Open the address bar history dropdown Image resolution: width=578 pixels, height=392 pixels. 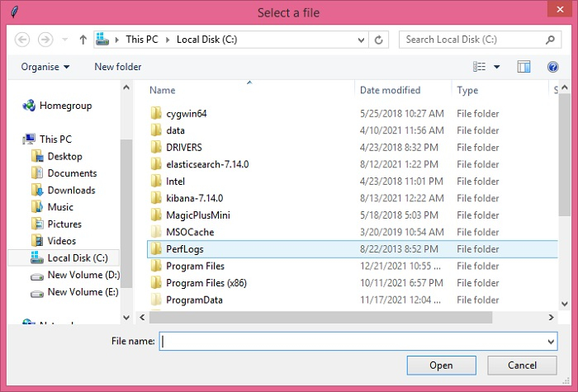pyautogui.click(x=361, y=40)
